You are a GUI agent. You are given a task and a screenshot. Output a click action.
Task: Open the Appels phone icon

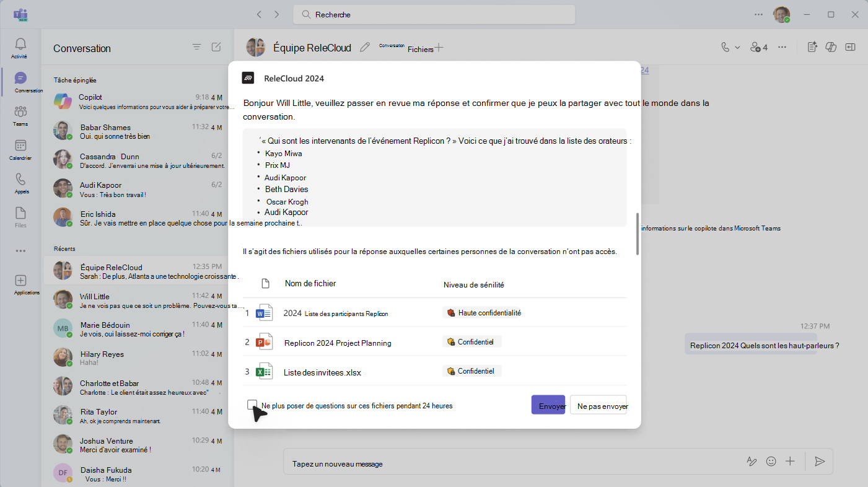pos(20,179)
